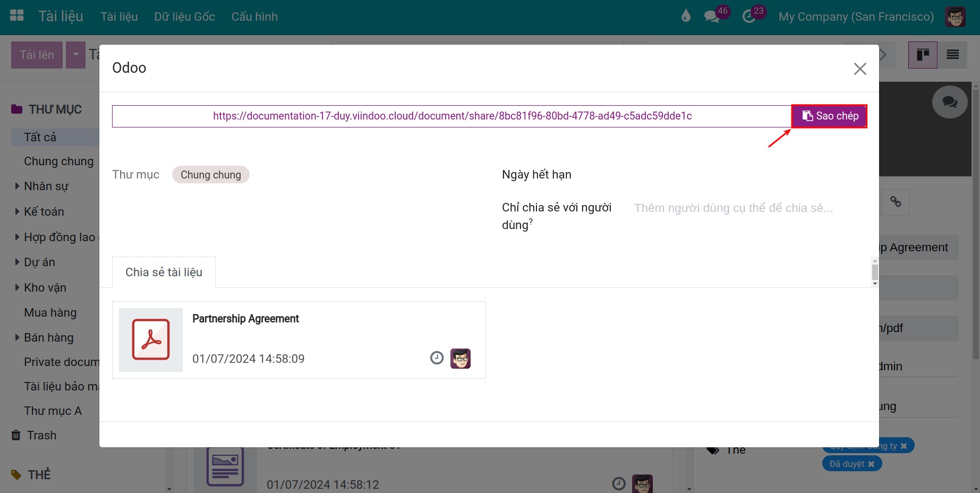980x493 pixels.
Task: Open the Cấu hình menu
Action: [254, 16]
